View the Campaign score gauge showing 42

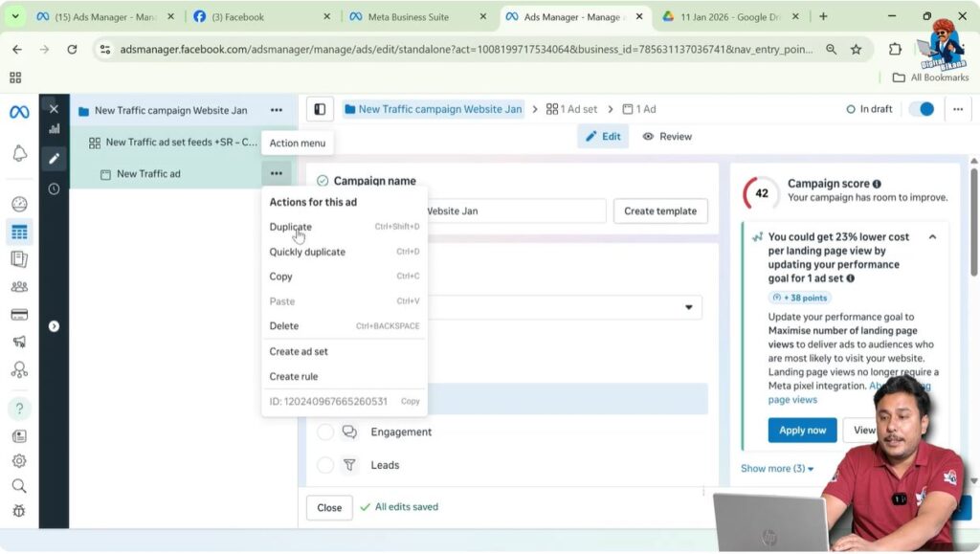761,192
